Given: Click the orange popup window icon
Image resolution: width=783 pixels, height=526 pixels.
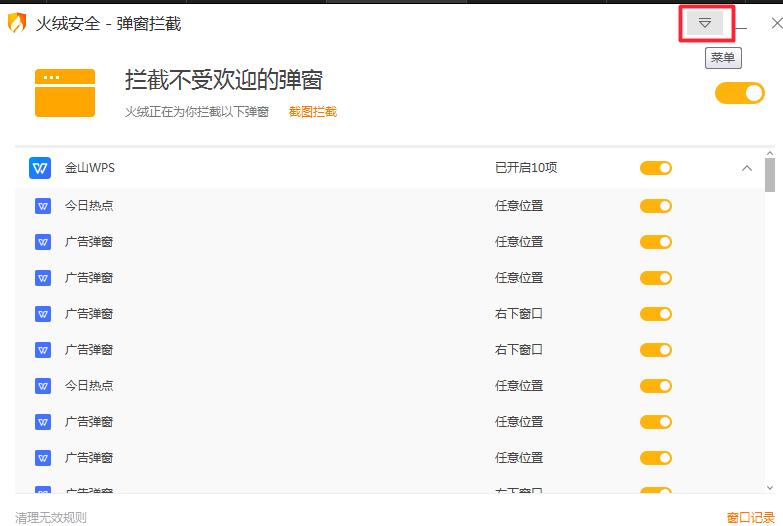Looking at the screenshot, I should click(65, 93).
